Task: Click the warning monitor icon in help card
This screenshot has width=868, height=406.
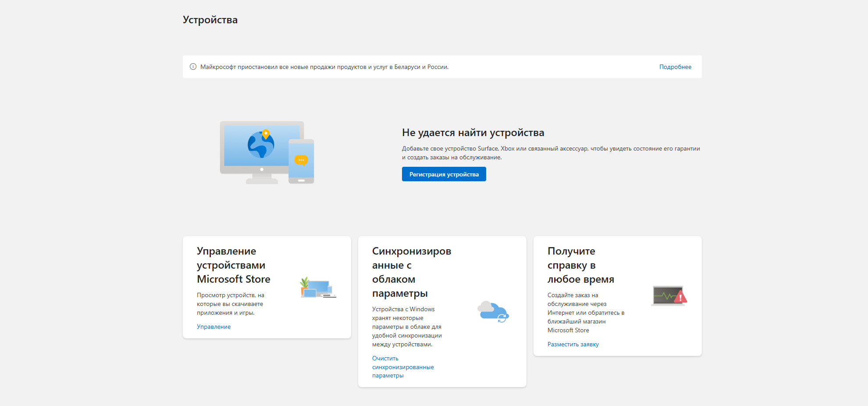Action: (669, 295)
